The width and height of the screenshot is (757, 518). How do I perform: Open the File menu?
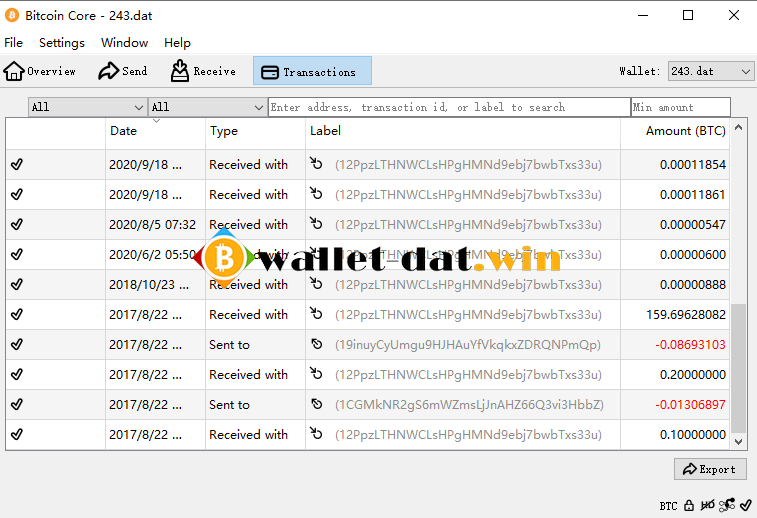click(14, 43)
